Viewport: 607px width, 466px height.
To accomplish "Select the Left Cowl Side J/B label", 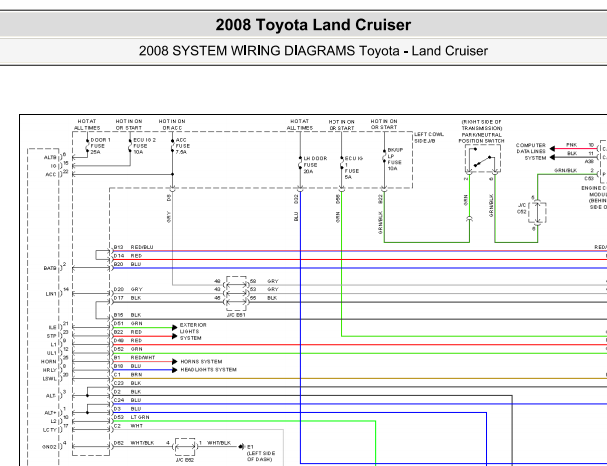I will pos(429,137).
